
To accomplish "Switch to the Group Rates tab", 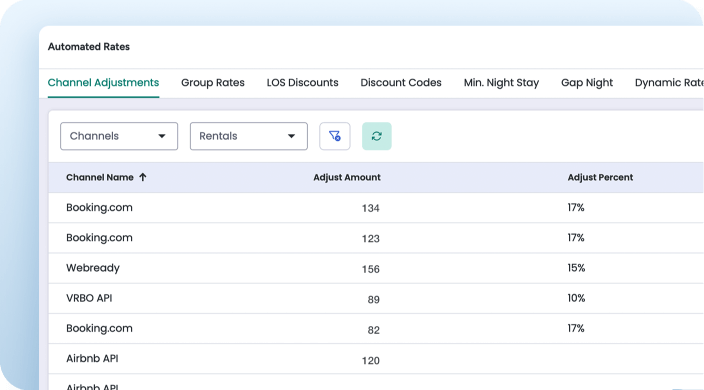I will coord(213,83).
